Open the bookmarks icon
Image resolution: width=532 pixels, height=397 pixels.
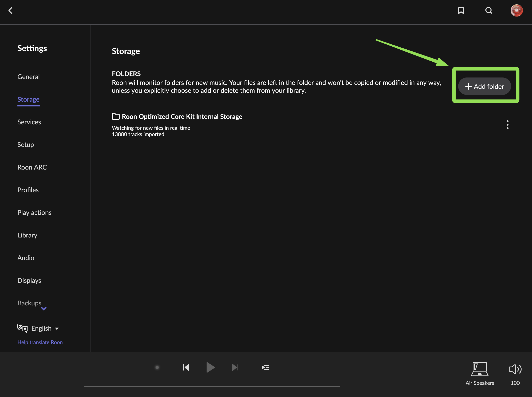click(461, 11)
